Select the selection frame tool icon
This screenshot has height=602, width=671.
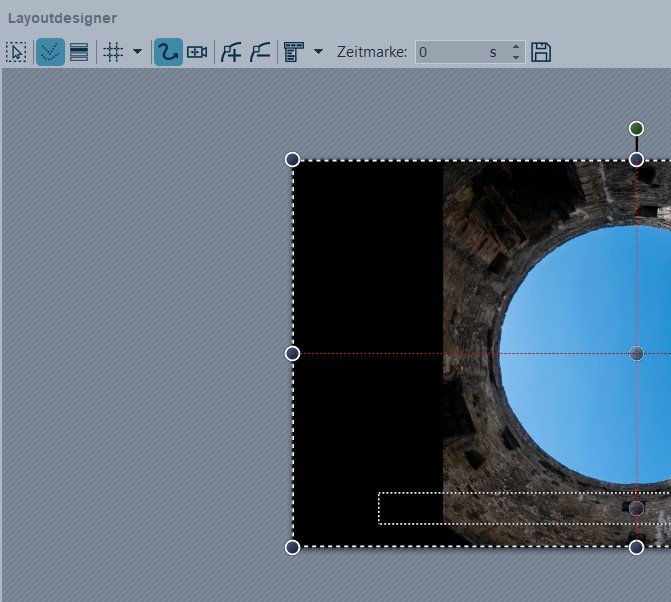[16, 52]
